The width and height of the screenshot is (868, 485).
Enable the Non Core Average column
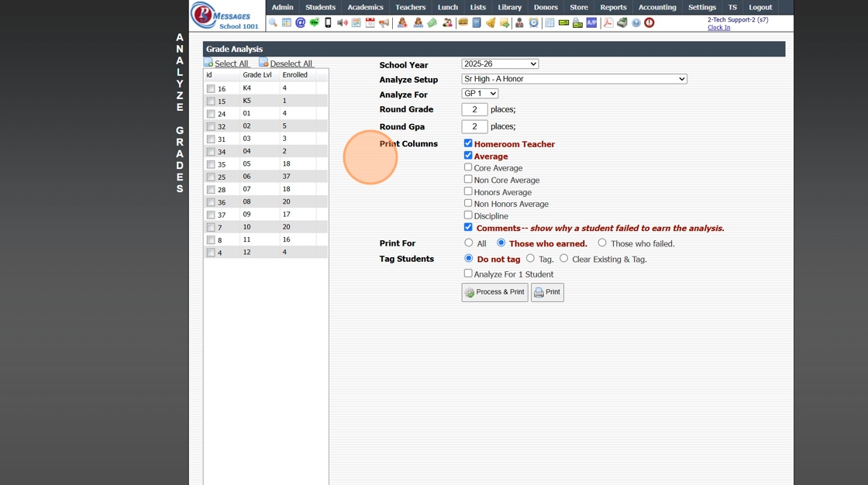point(468,180)
